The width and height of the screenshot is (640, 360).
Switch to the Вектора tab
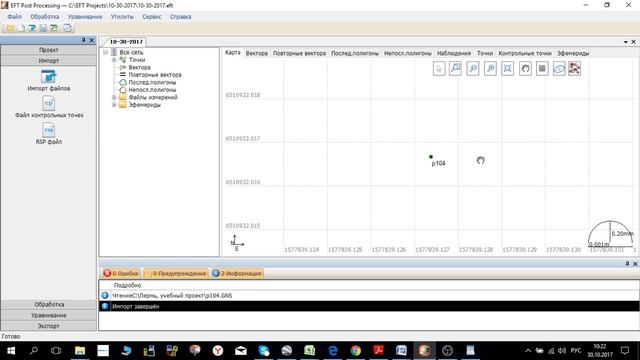coord(257,53)
